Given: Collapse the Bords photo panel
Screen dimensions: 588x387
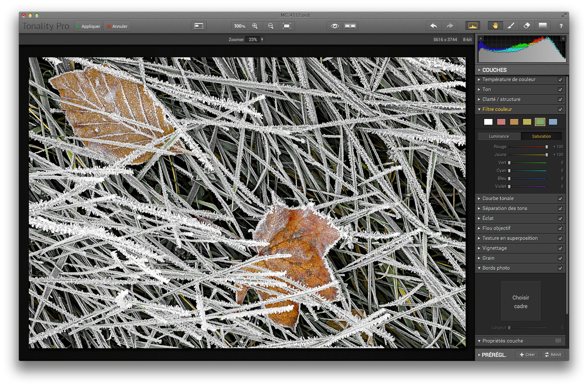Looking at the screenshot, I should [x=479, y=268].
